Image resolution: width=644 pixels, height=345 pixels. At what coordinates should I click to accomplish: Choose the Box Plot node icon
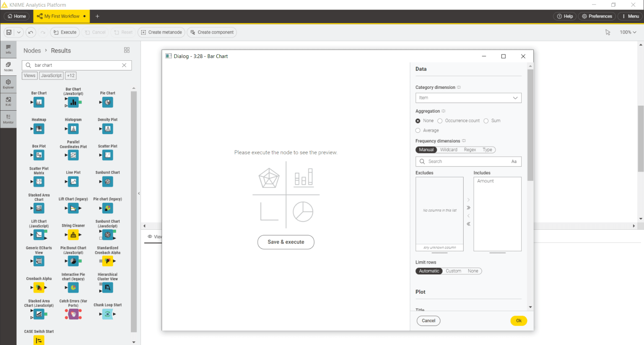39,155
